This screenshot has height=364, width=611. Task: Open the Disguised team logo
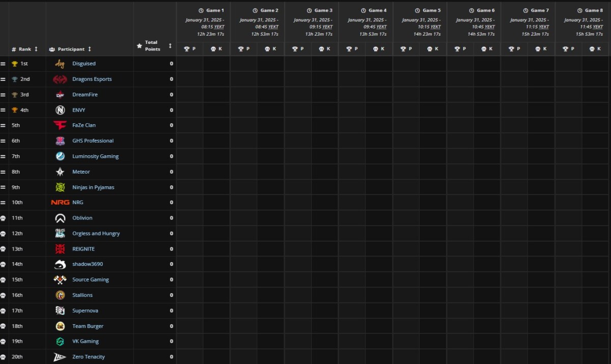pyautogui.click(x=60, y=64)
